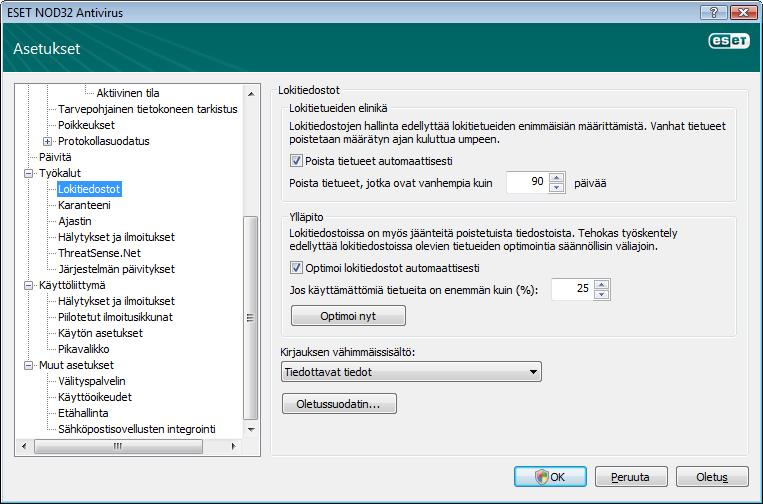Image resolution: width=763 pixels, height=504 pixels.
Task: Click the tree scroll up arrow
Action: (251, 93)
